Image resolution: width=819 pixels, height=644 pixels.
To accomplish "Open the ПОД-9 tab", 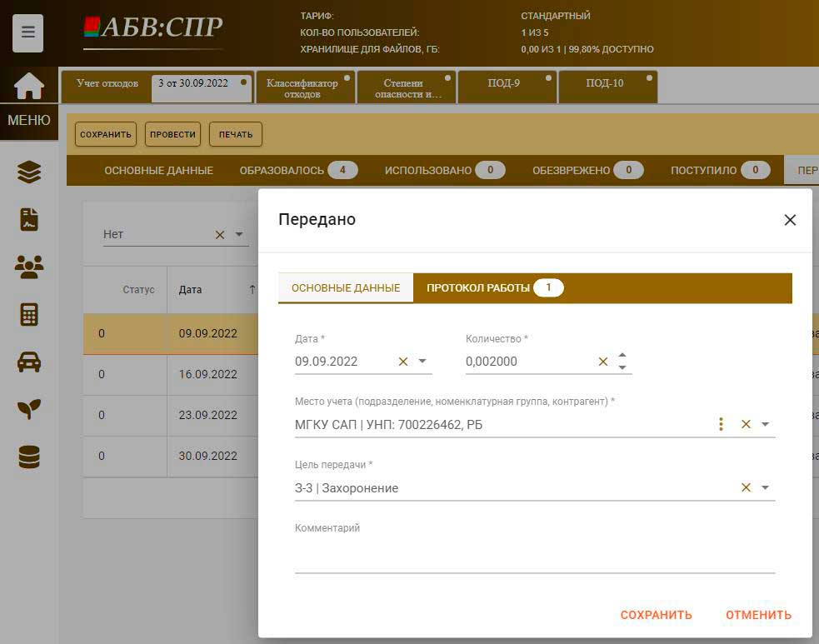I will (503, 83).
